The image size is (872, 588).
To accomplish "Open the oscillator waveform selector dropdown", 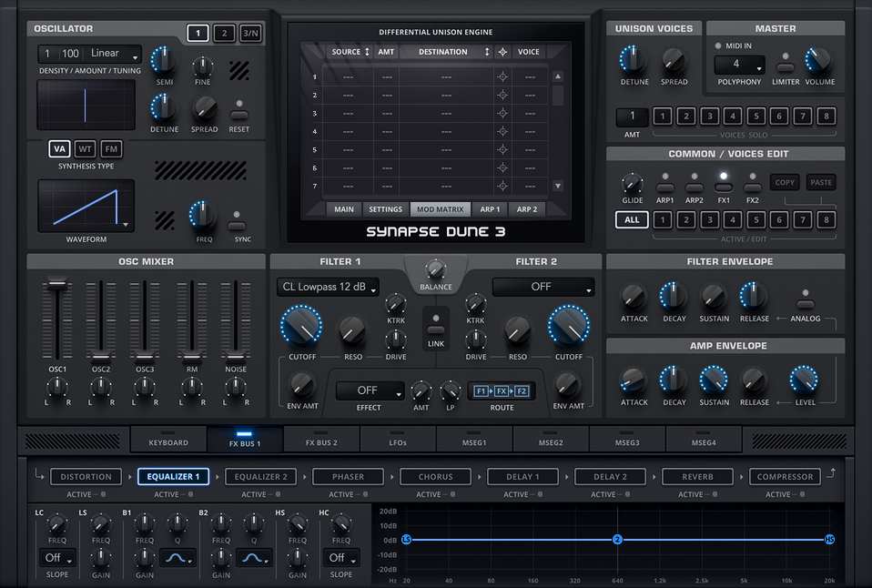I will 86,206.
